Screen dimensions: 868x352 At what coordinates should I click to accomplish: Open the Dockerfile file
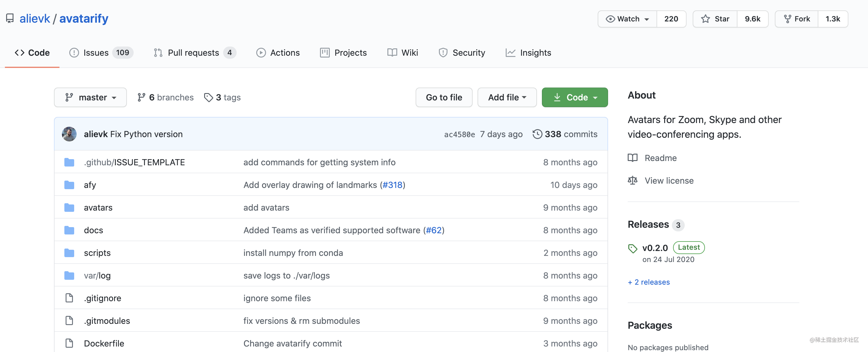[x=104, y=343]
